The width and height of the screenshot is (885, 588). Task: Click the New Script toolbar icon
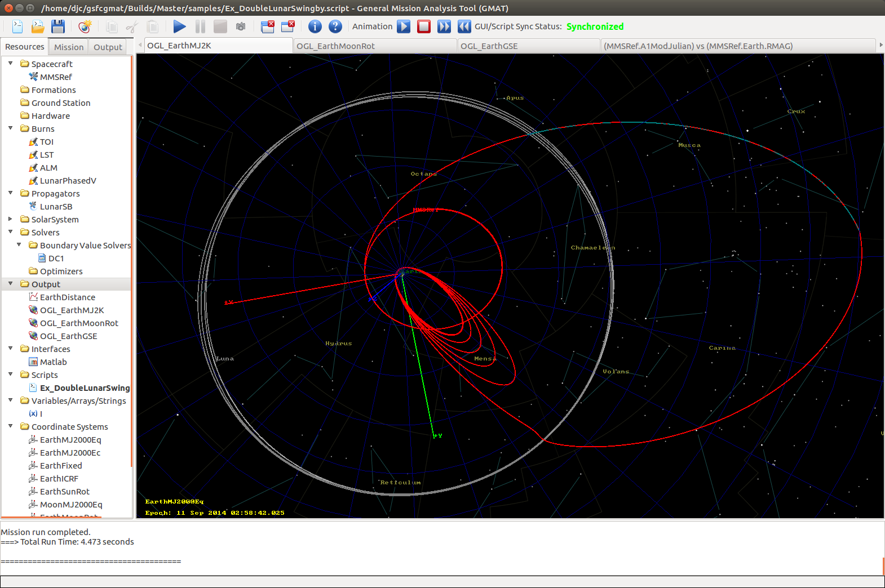pyautogui.click(x=17, y=26)
